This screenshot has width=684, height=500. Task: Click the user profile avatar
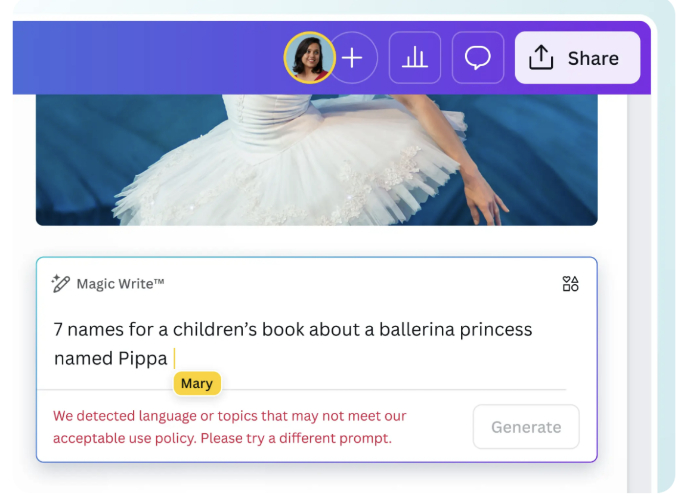point(309,58)
